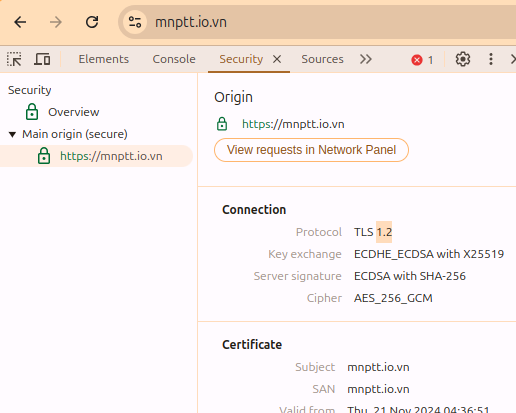The height and width of the screenshot is (413, 516).
Task: Go back using the browser back arrow
Action: click(20, 22)
